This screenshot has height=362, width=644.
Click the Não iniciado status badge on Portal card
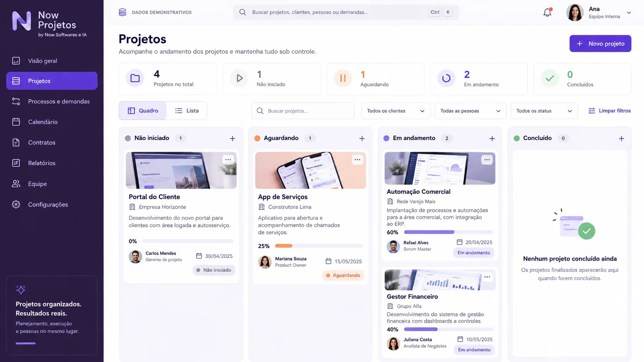214,270
